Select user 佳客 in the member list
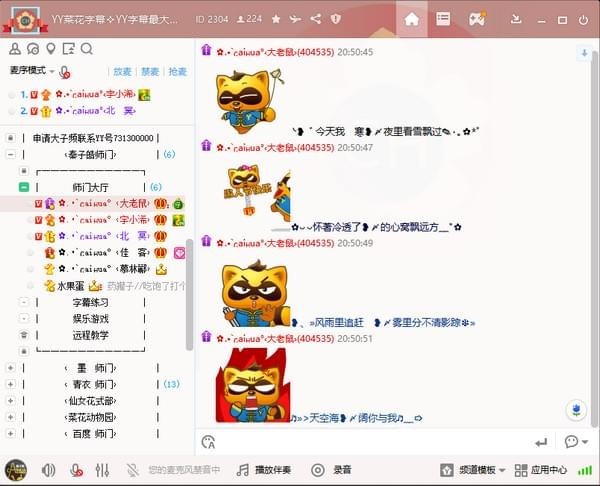Screen dimensions: 600x486 pyautogui.click(x=103, y=253)
